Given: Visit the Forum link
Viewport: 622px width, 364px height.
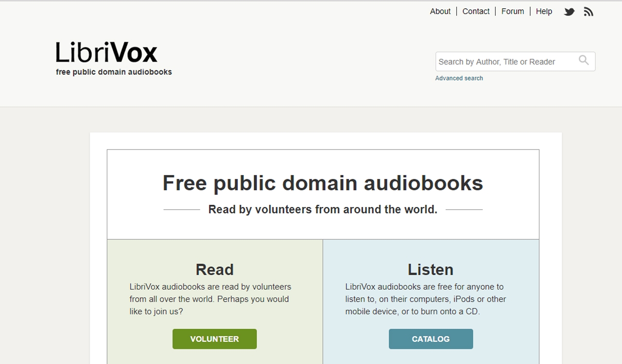Looking at the screenshot, I should (513, 11).
